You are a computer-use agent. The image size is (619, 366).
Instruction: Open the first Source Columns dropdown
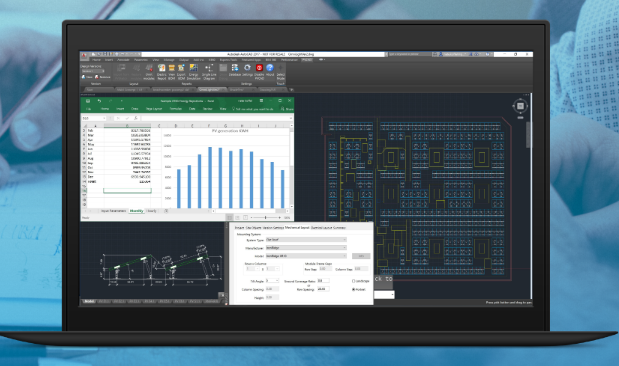[253, 269]
